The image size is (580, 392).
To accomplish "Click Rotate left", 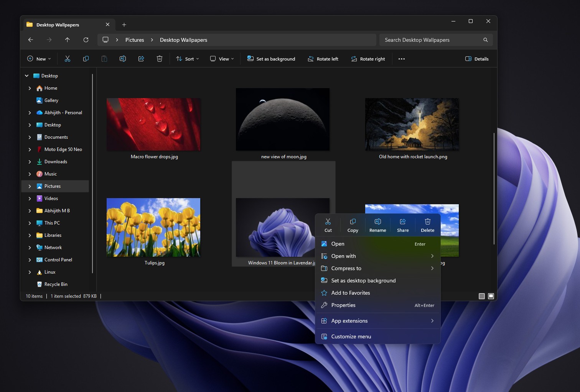I will pos(323,59).
